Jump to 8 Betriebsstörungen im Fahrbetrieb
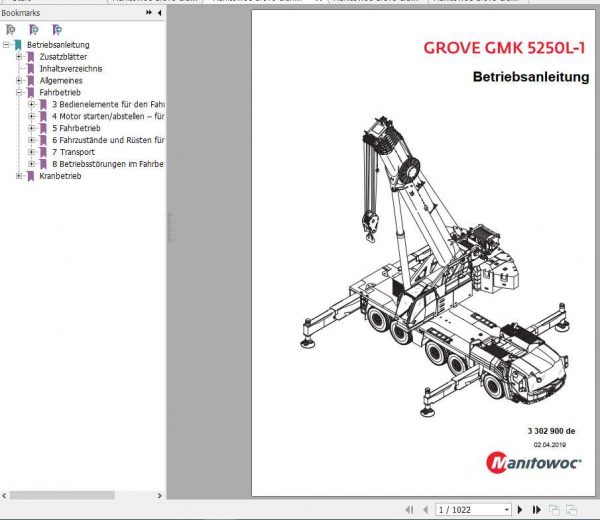The height and width of the screenshot is (520, 600). click(108, 164)
